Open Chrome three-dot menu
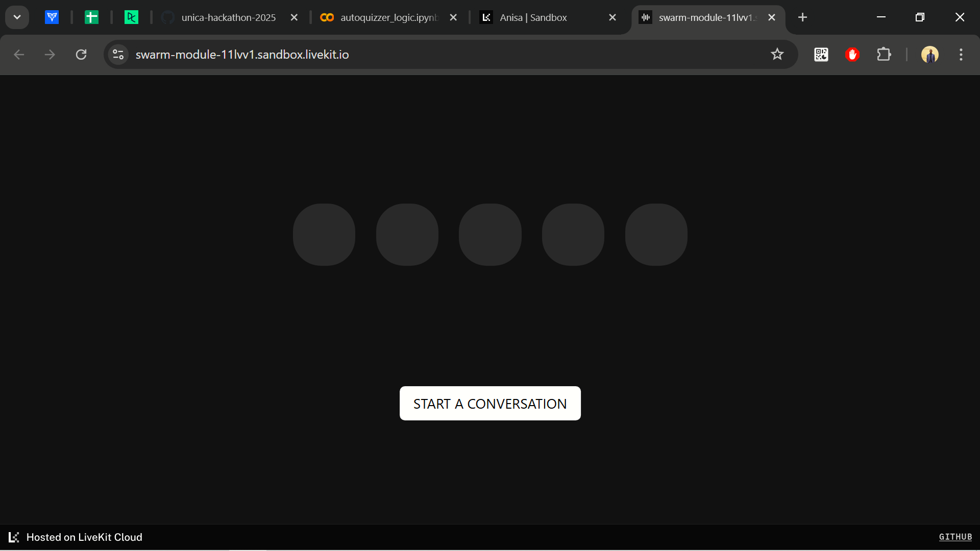The width and height of the screenshot is (980, 551). tap(961, 55)
